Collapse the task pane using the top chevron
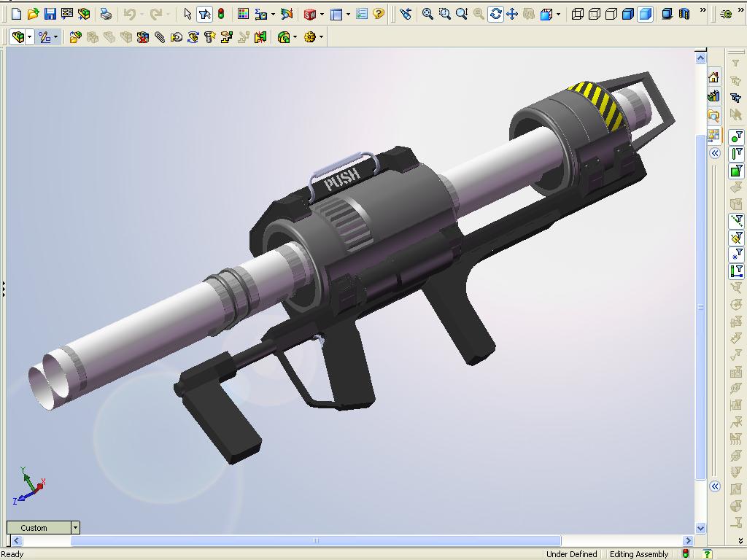The height and width of the screenshot is (560, 747). pyautogui.click(x=715, y=153)
